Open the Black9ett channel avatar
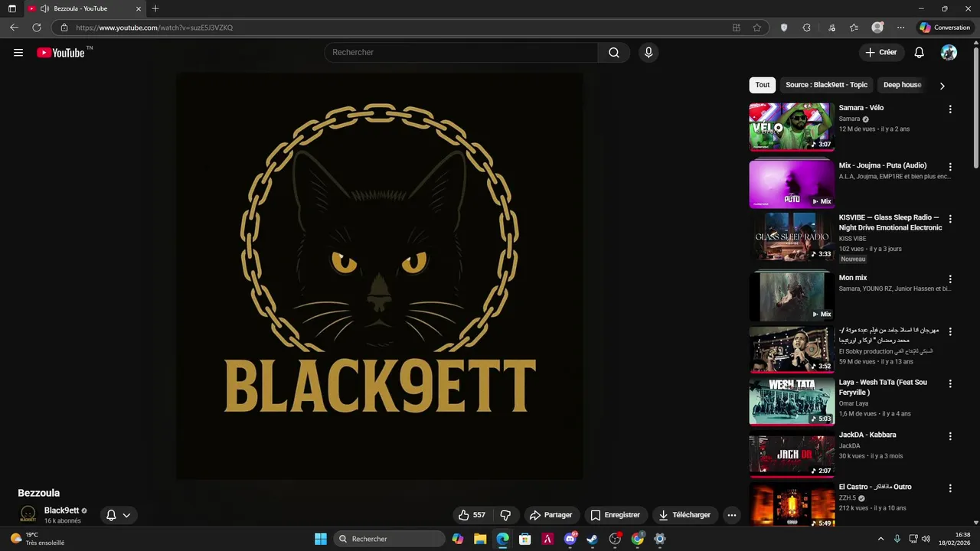This screenshot has height=551, width=980. (28, 514)
